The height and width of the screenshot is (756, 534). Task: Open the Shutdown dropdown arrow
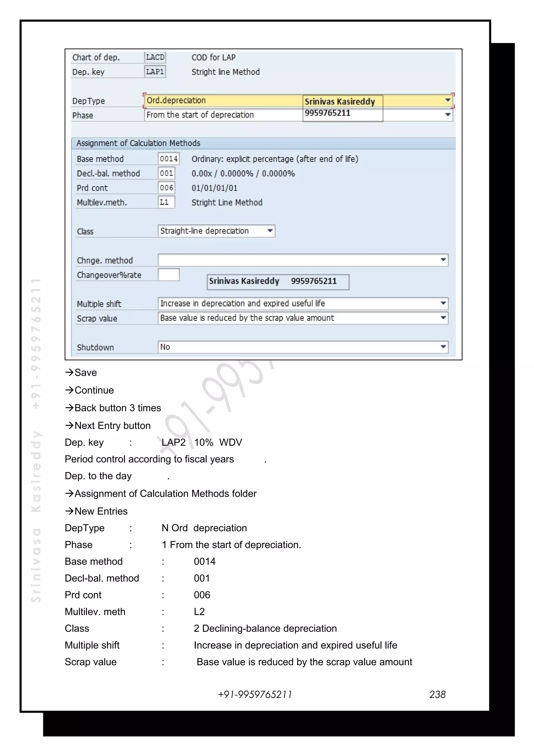tap(443, 347)
